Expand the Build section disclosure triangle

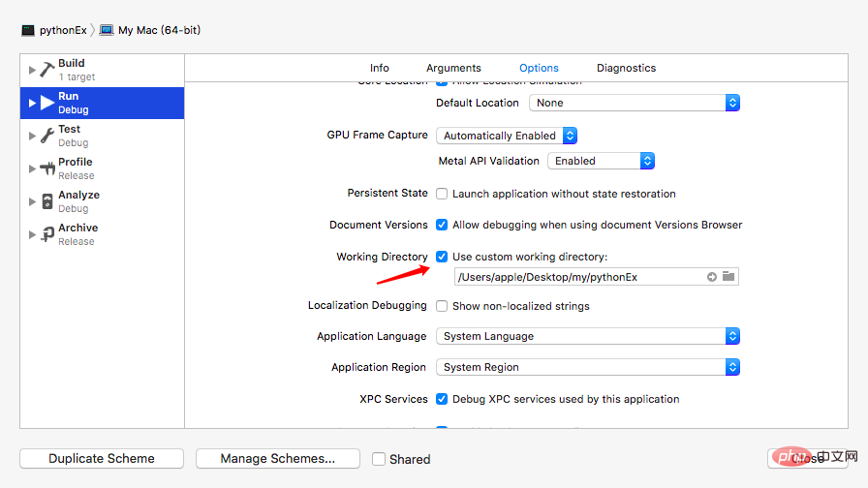pos(32,70)
